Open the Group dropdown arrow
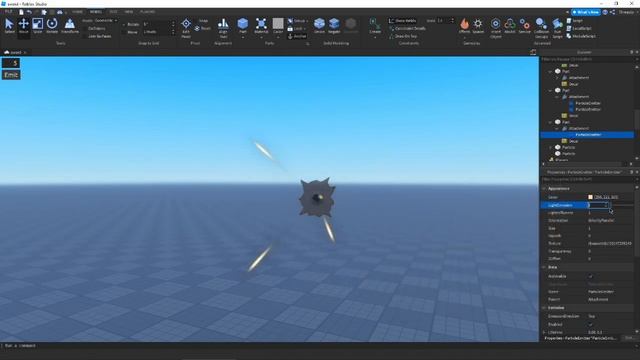The height and width of the screenshot is (360, 640). click(307, 21)
